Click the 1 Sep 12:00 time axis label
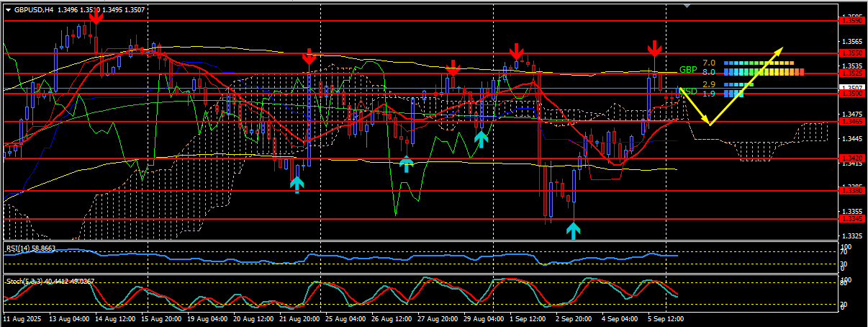The height and width of the screenshot is (327, 868). point(527,318)
